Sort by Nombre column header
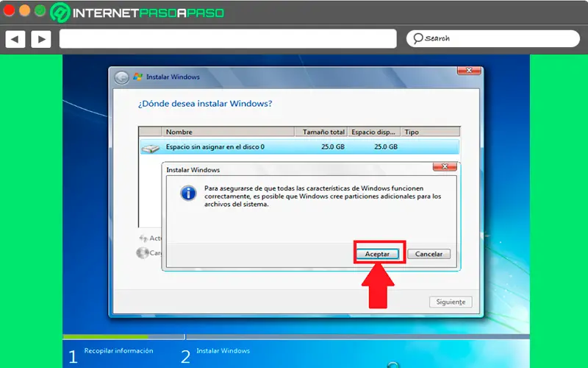This screenshot has width=588, height=368. (228, 132)
